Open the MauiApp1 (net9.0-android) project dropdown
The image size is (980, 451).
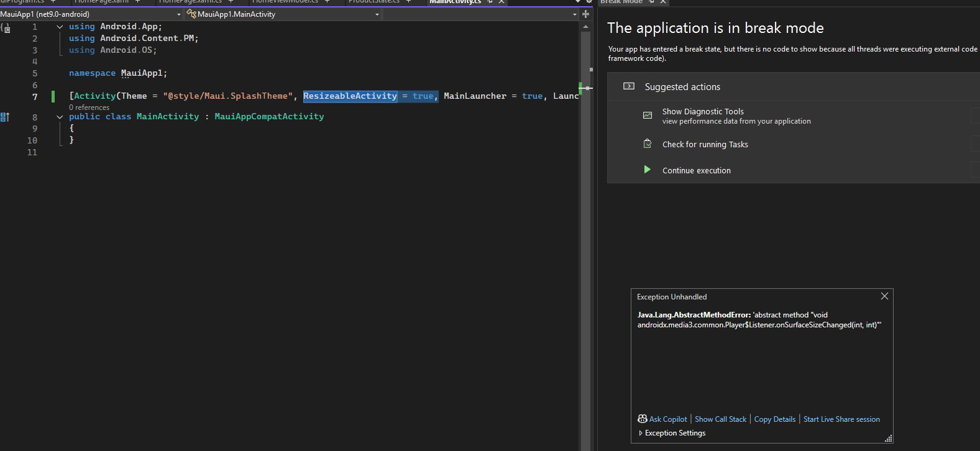91,14
